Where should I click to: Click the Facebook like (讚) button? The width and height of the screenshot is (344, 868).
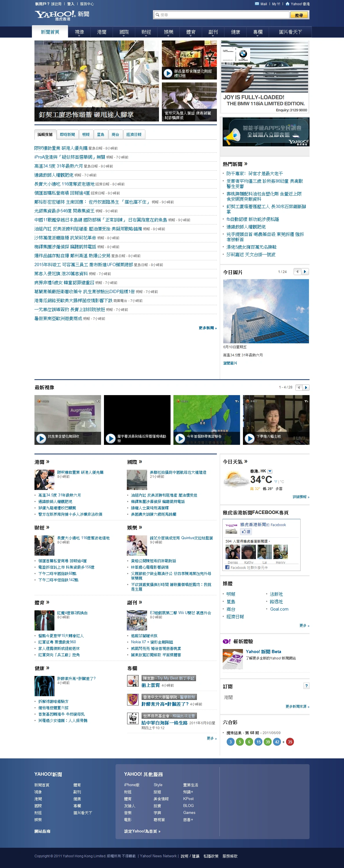(246, 531)
